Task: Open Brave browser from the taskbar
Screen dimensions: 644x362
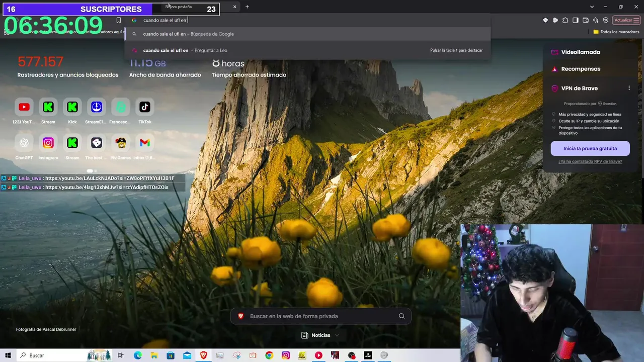Action: (x=203, y=355)
